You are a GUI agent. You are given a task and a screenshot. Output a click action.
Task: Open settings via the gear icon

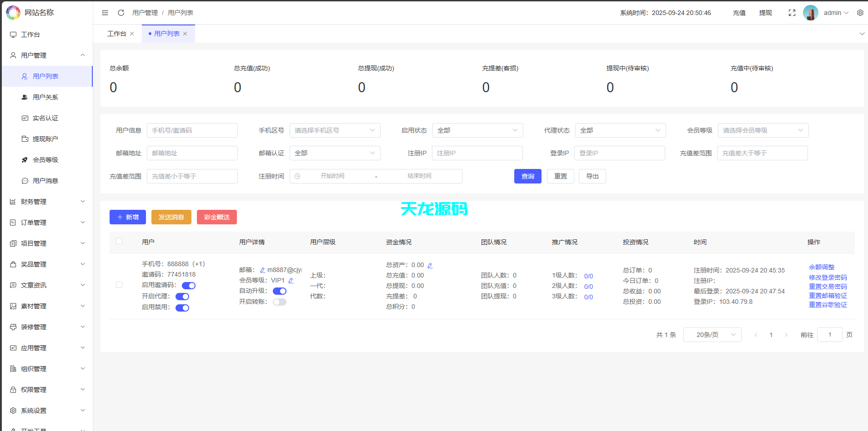click(x=860, y=13)
